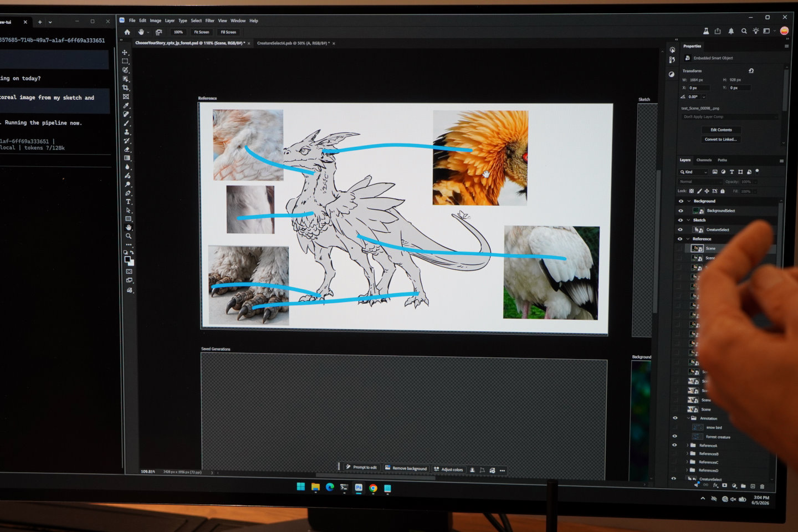Delete layer with trash icon
The width and height of the screenshot is (798, 532).
[x=762, y=487]
